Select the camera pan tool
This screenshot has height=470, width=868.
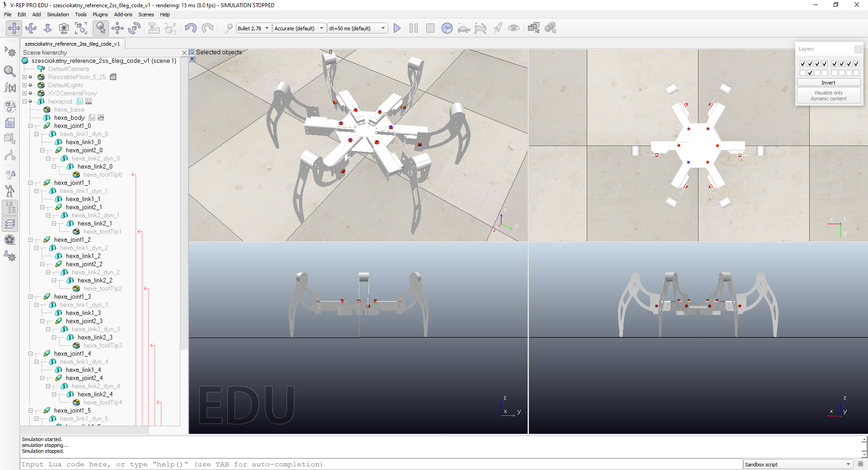tap(14, 28)
